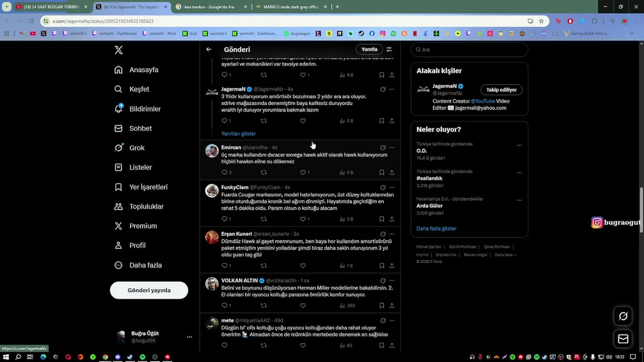Screen dimensions: 644x362
Task: Switch to 24 SAAT RÜZGAR TÜRBİNİ tab
Action: pyautogui.click(x=51, y=7)
